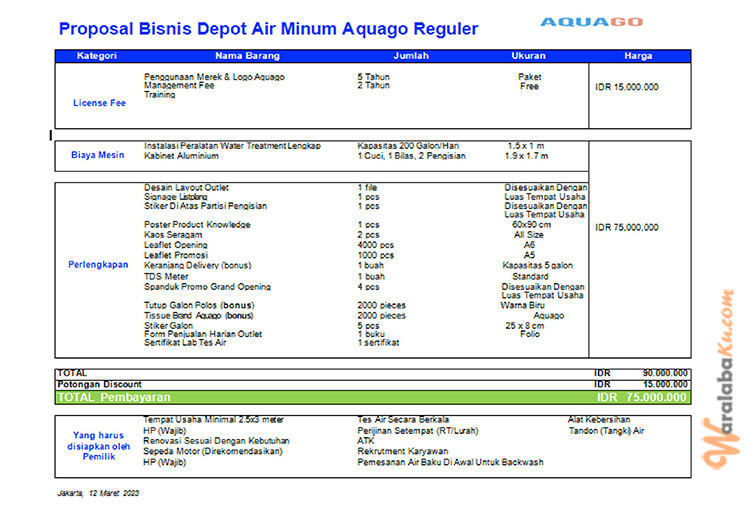Click the title 'Proposal Bisnis Depot Air Minum Aquago Reguler'
750x505 pixels.
pyautogui.click(x=268, y=29)
